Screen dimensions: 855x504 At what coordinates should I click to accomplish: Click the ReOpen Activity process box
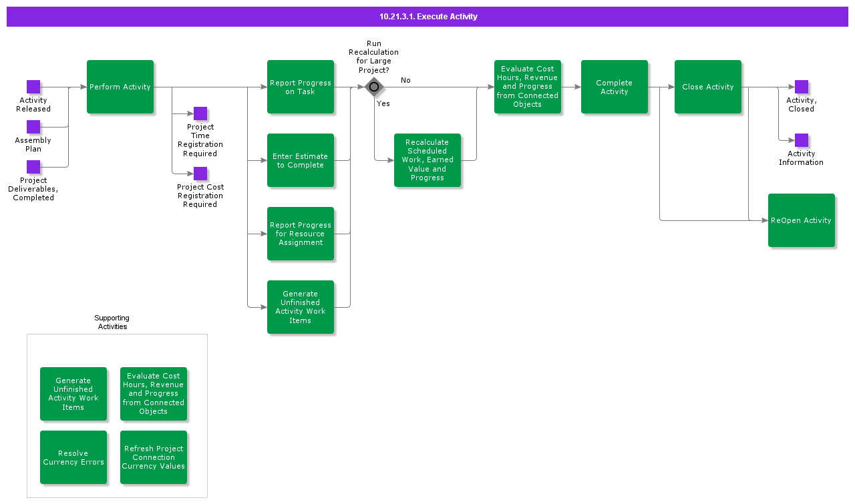tap(802, 220)
